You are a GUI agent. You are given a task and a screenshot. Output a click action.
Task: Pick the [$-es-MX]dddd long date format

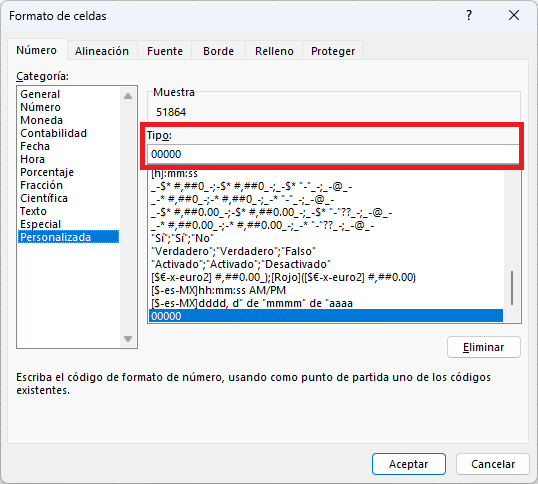(x=326, y=303)
